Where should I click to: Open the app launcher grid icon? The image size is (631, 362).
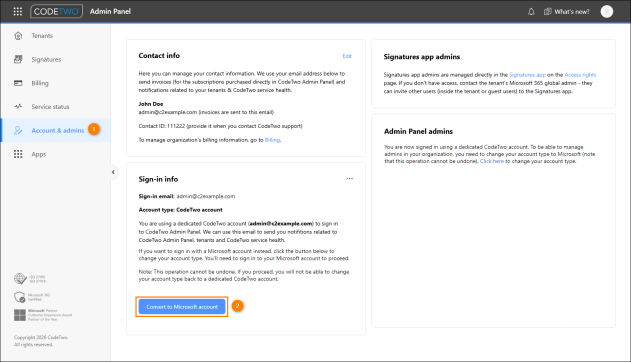click(18, 12)
